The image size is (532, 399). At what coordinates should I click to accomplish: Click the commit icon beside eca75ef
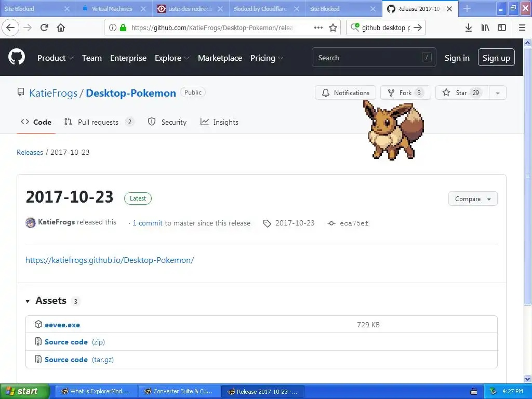[x=331, y=223]
